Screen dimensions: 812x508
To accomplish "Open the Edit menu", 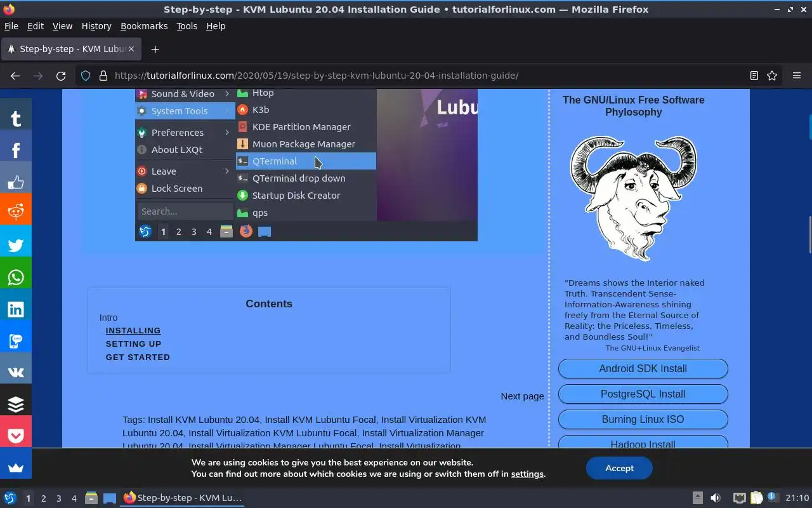I will pos(36,26).
